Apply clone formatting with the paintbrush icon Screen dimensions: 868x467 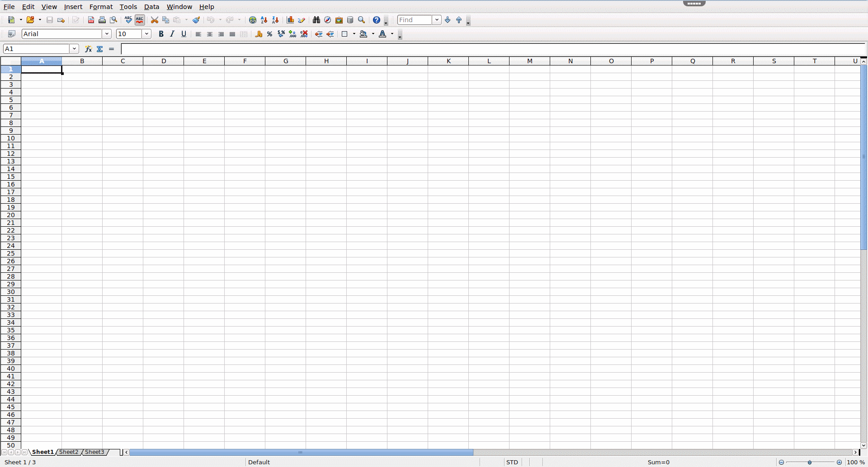pyautogui.click(x=196, y=20)
